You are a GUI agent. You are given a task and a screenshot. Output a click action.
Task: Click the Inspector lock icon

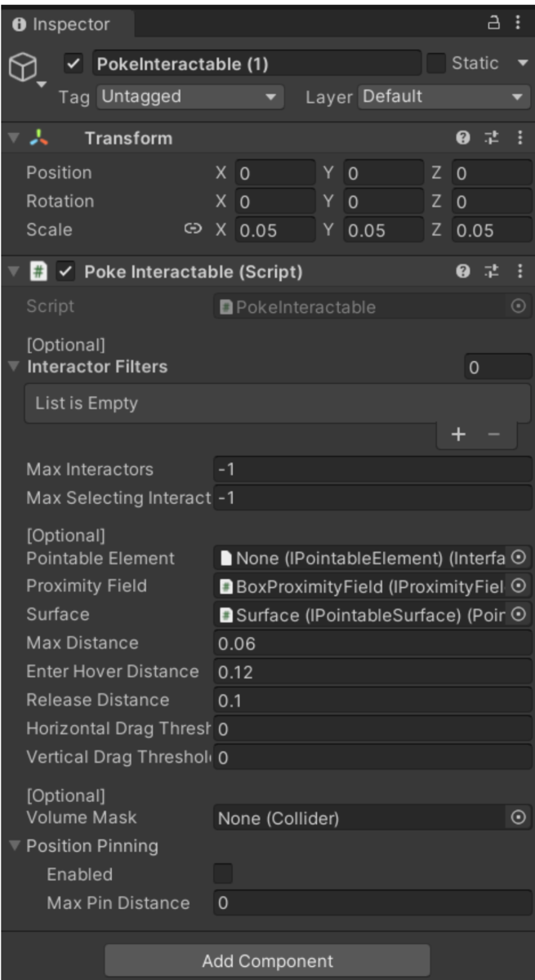[x=493, y=24]
